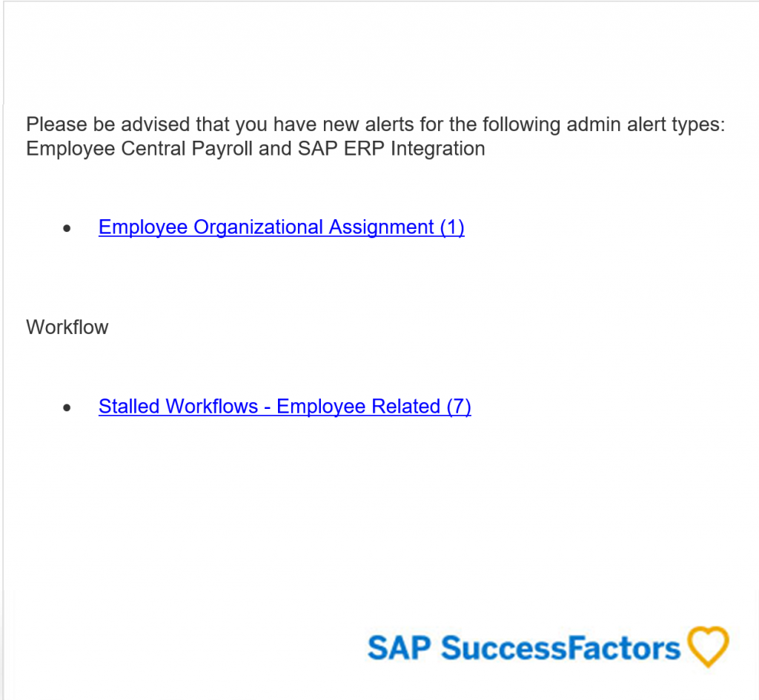
Task: Click the SuccessFactors word in the logo
Action: coord(560,647)
